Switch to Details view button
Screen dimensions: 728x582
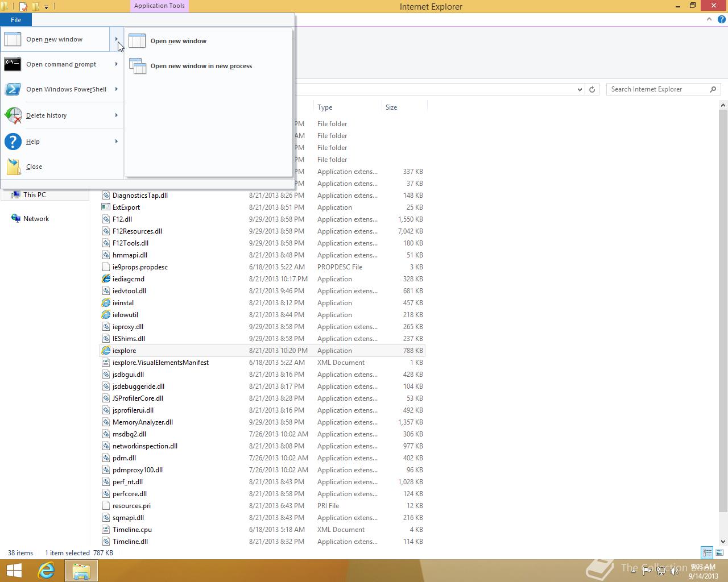tap(707, 552)
